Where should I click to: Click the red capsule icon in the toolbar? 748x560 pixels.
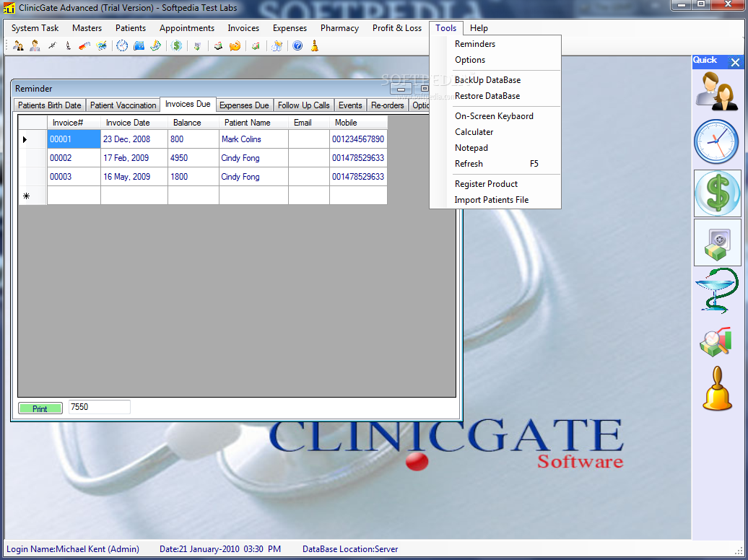(x=84, y=45)
